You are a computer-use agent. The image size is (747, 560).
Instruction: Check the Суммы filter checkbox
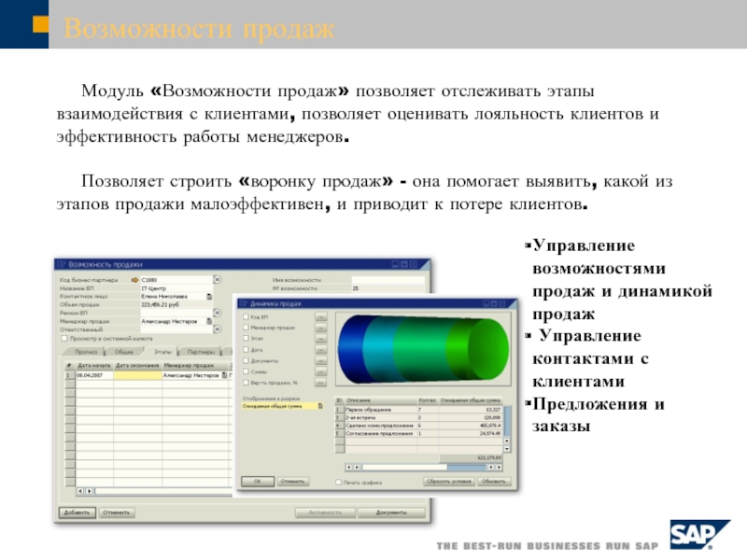tap(247, 371)
